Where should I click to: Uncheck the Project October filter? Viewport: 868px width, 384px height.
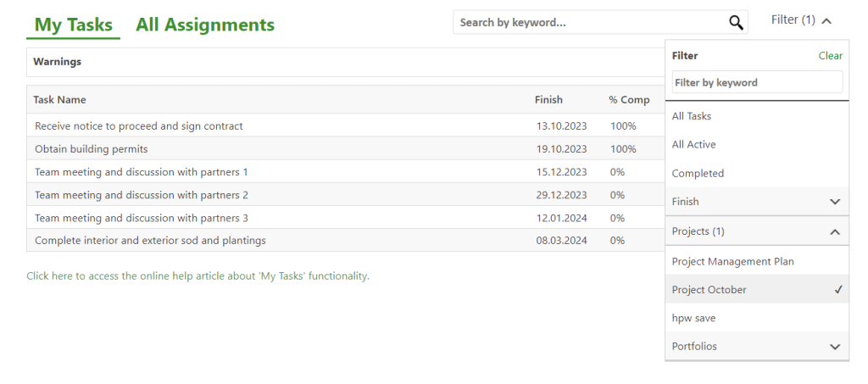pos(756,290)
